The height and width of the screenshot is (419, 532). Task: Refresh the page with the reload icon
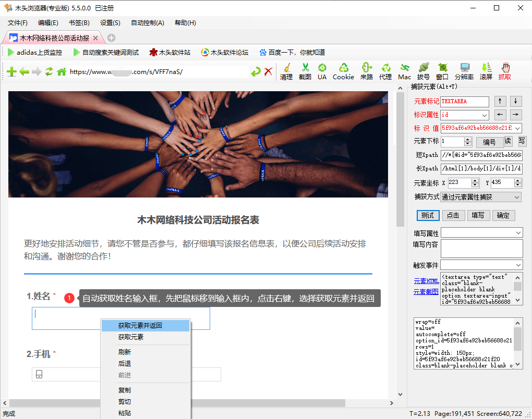(x=48, y=71)
